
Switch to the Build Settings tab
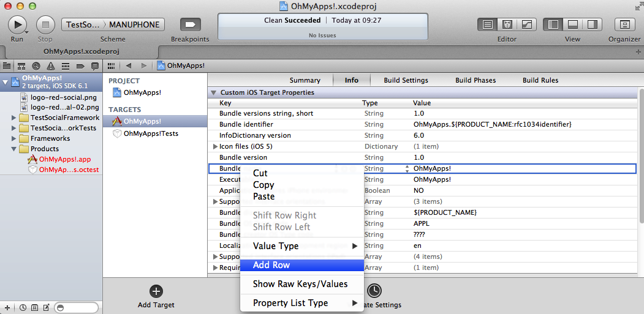(x=406, y=80)
